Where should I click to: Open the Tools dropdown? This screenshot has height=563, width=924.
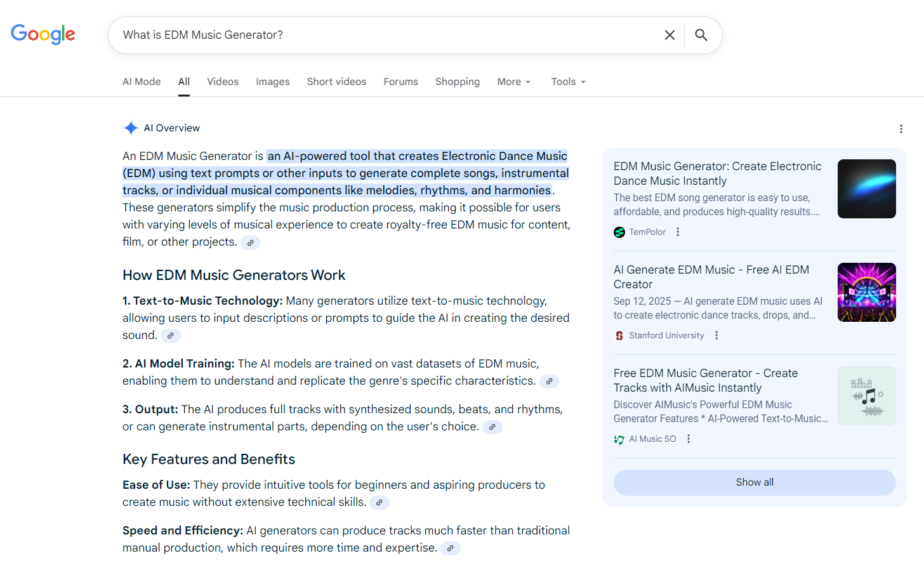pos(568,81)
